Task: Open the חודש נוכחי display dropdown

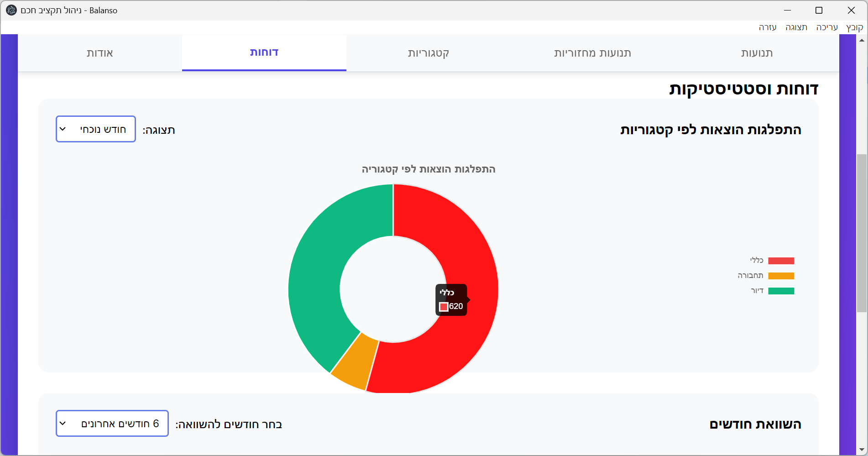Action: click(x=96, y=129)
